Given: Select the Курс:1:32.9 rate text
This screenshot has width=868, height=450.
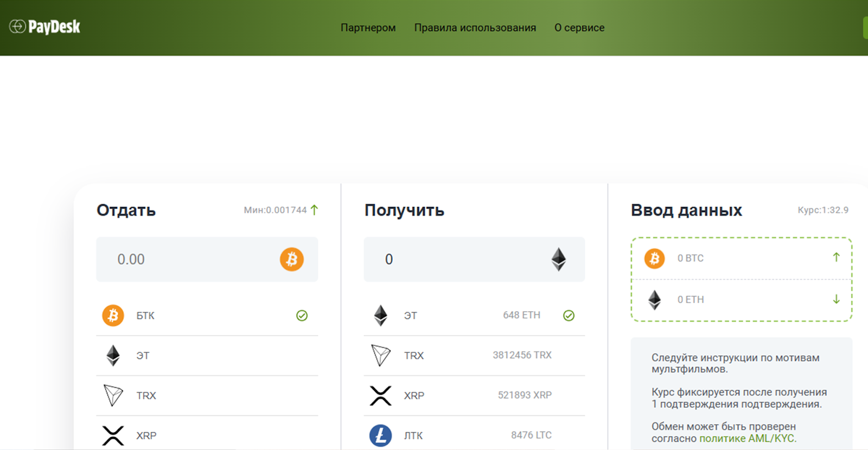Looking at the screenshot, I should pyautogui.click(x=823, y=210).
